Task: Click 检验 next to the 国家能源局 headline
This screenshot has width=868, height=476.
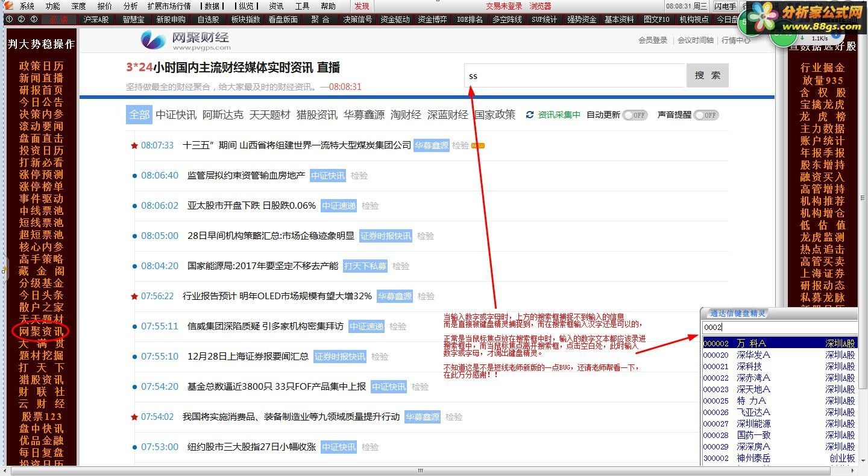Action: (x=400, y=266)
